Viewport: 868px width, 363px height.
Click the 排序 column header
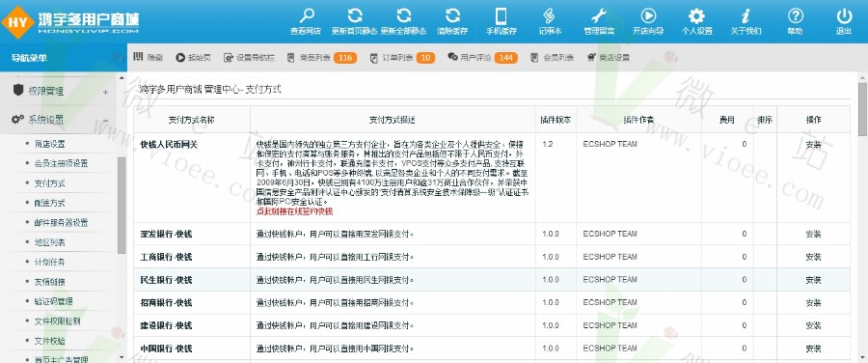pos(765,119)
